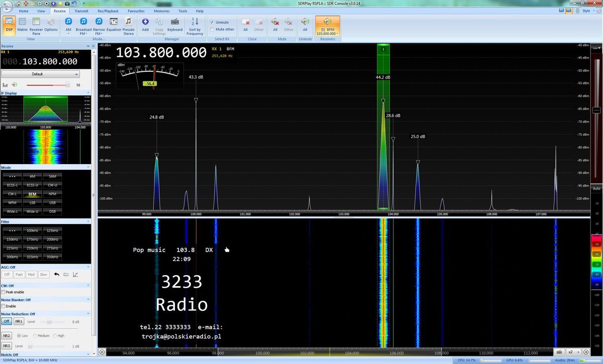Image resolution: width=603 pixels, height=364 pixels.
Task: Click the star favourite icon in quick access toolbar
Action: click(x=60, y=3)
